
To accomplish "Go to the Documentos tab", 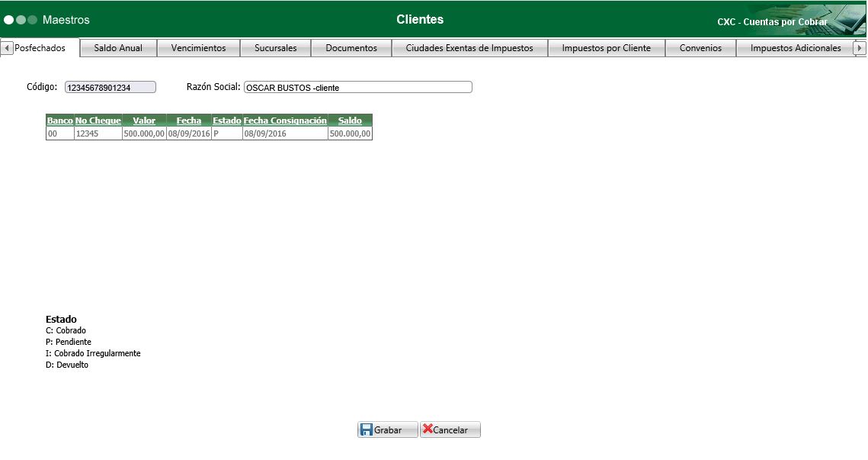I will pos(351,48).
